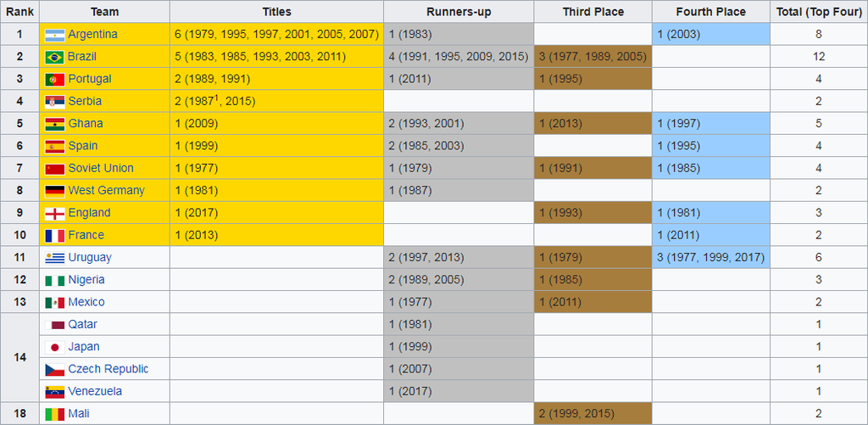868x425 pixels.
Task: Select Brazil's titles cell '5 (1983, 1985...'
Action: [x=277, y=57]
